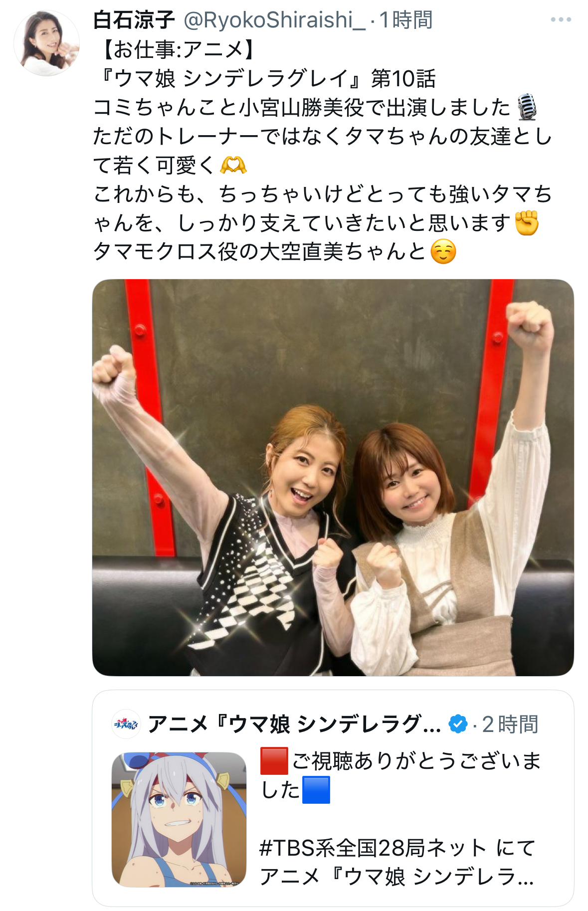Viewport: 588px width, 911px height.
Task: Open the quoted tweet's anime thumbnail image
Action: click(179, 819)
